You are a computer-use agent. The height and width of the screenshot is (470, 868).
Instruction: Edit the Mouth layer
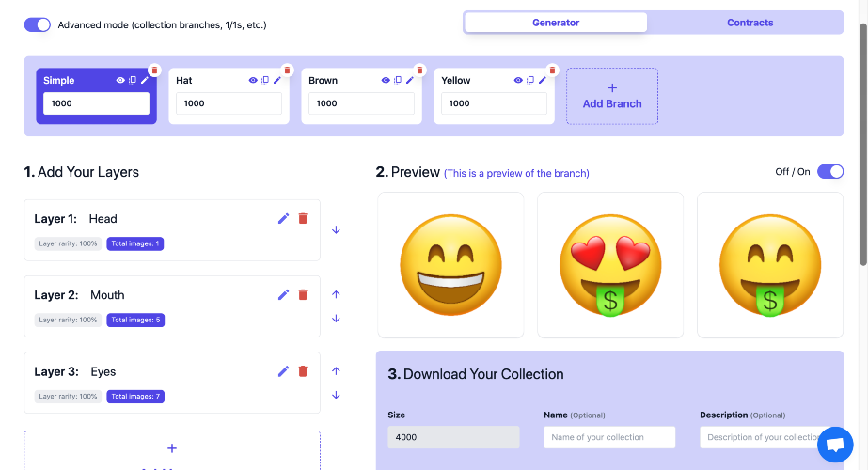(x=283, y=294)
